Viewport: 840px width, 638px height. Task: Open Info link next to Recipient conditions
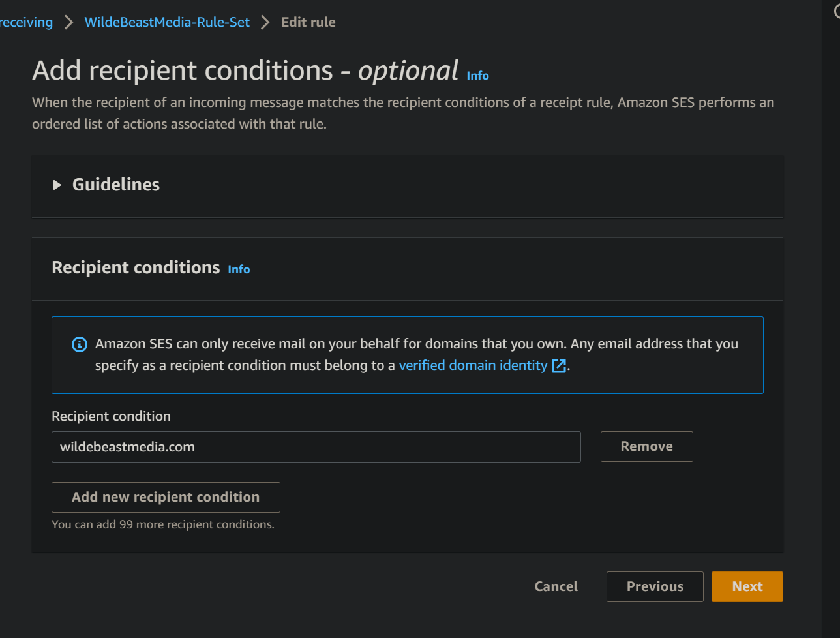[239, 269]
